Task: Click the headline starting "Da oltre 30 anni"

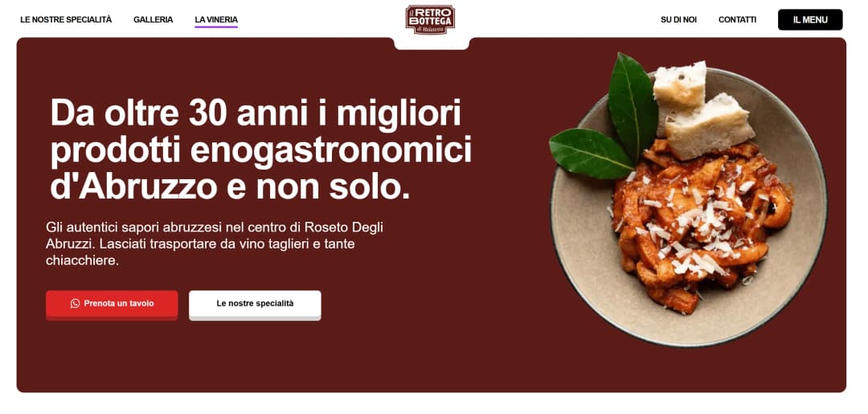Action: point(260,150)
